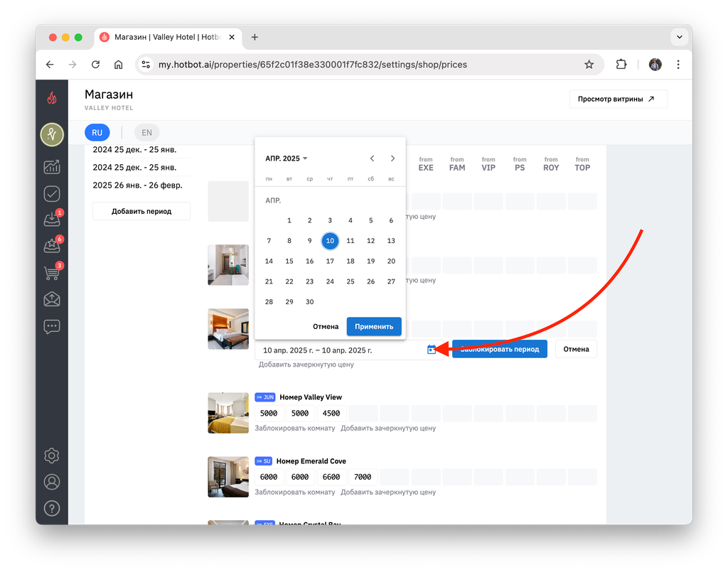
Task: Click Добавить зачеркнутую цену under Emerald Cove
Action: pyautogui.click(x=388, y=492)
